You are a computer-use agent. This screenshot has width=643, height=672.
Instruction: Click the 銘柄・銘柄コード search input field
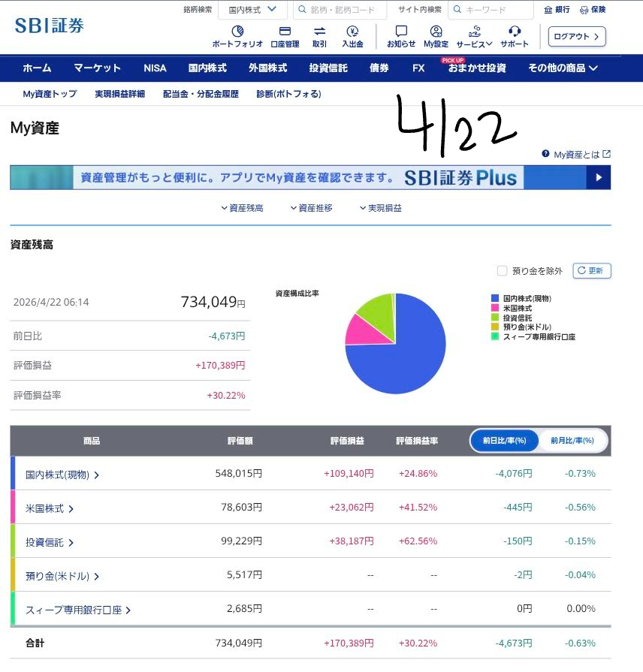click(x=340, y=10)
